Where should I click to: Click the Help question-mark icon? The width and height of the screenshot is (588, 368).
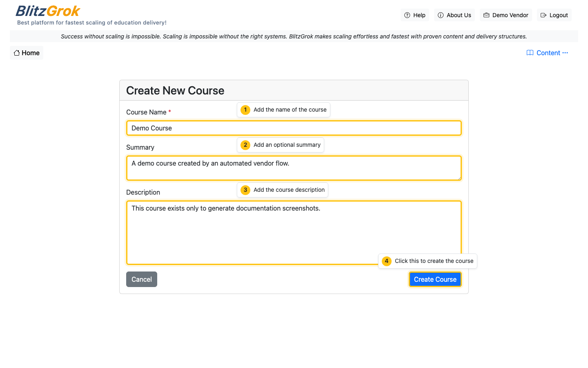407,15
